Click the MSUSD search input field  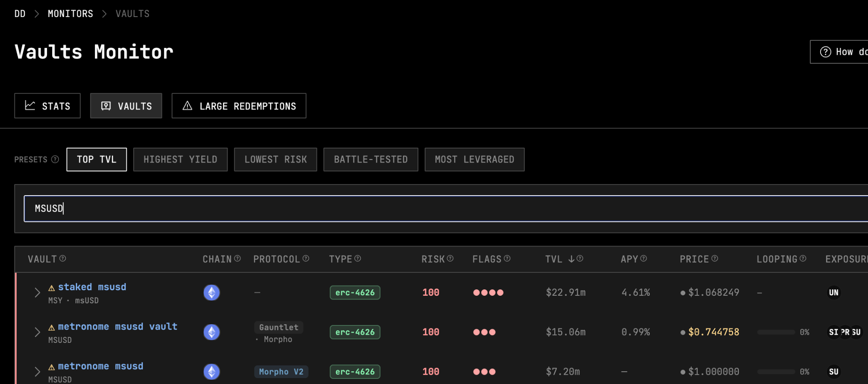pos(446,209)
